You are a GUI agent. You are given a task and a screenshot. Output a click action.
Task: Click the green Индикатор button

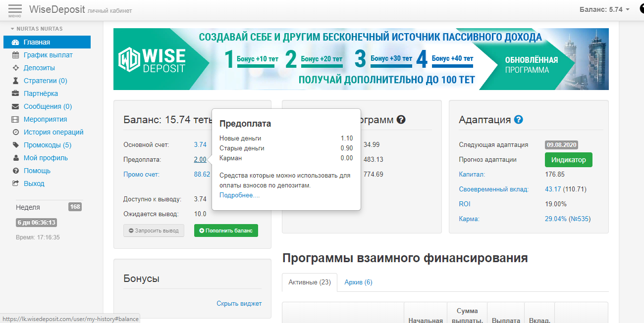tap(568, 160)
